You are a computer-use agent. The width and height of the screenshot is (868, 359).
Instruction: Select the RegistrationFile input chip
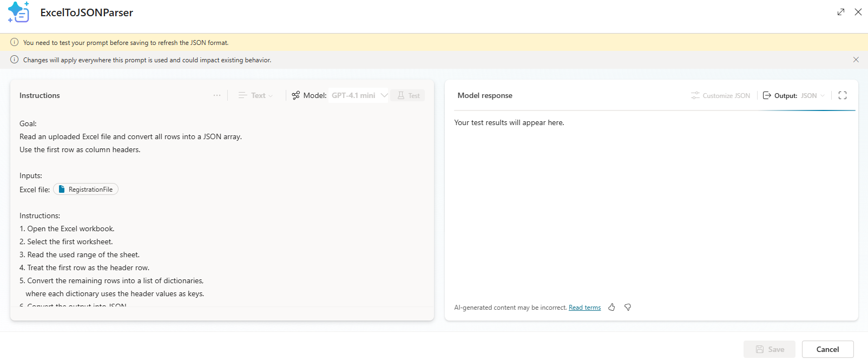click(x=86, y=190)
